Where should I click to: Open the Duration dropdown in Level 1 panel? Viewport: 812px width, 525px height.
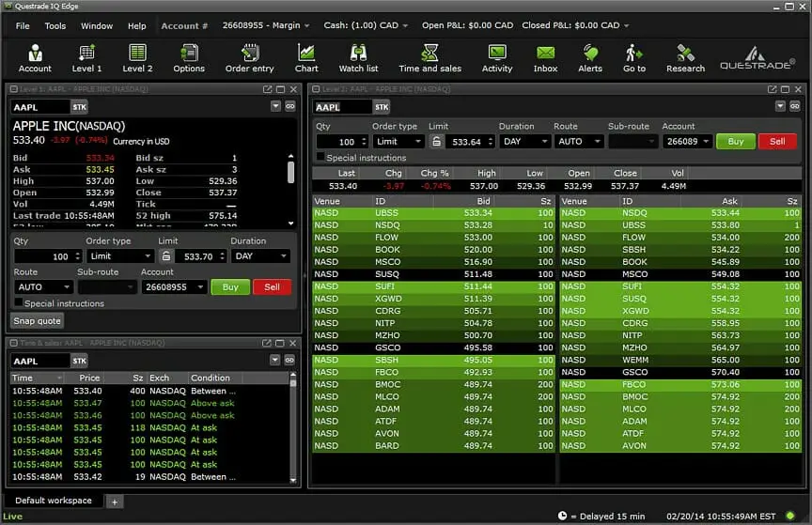(x=259, y=256)
